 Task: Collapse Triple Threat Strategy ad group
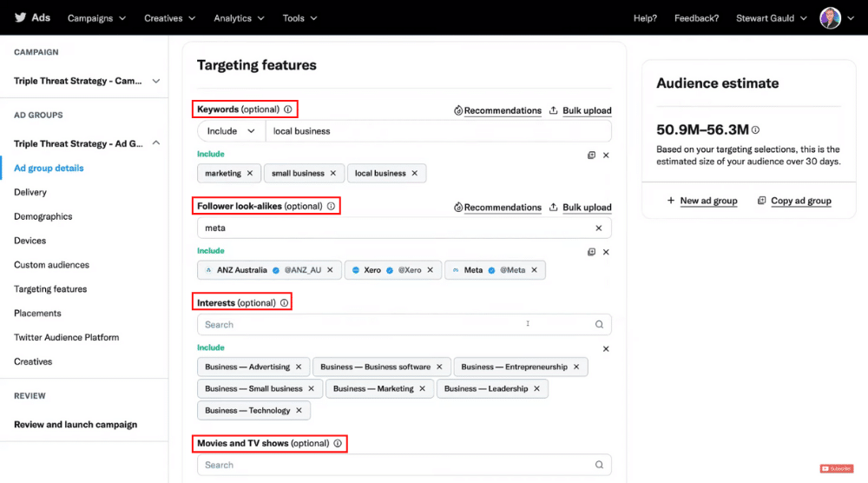click(x=156, y=143)
